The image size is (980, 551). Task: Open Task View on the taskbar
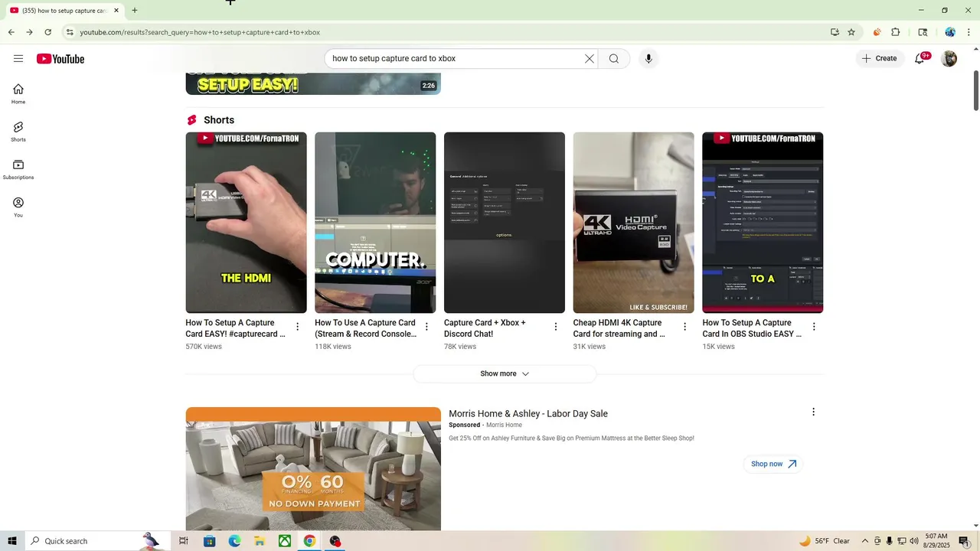coord(184,541)
